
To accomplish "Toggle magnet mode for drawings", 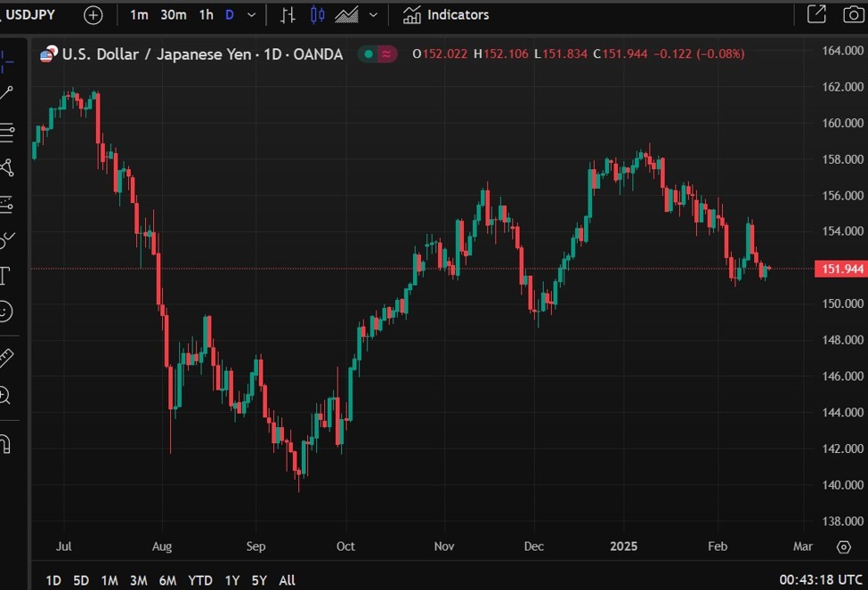I will coord(5,442).
